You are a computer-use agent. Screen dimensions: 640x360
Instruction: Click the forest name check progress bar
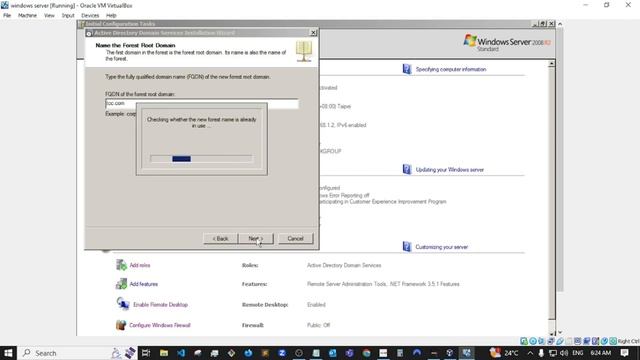201,159
